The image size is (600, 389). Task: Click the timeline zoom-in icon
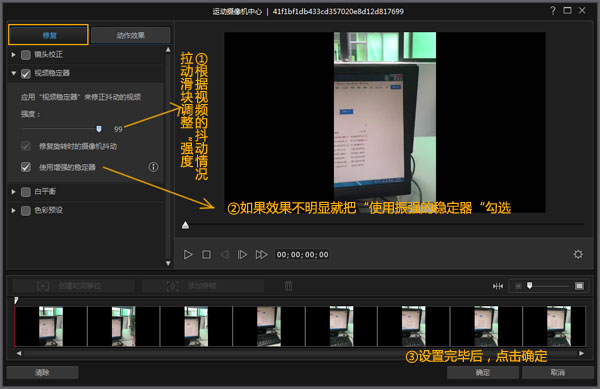click(579, 286)
